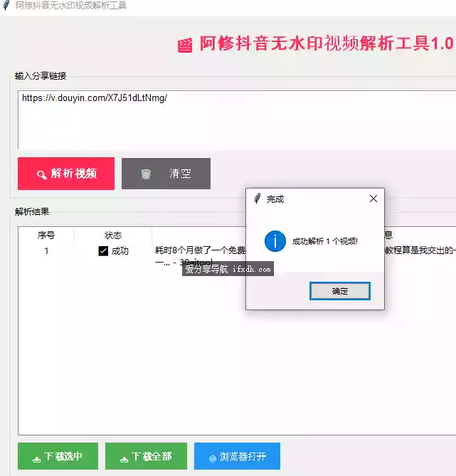
Task: Click the 解析结果 group label
Action: pyautogui.click(x=32, y=211)
